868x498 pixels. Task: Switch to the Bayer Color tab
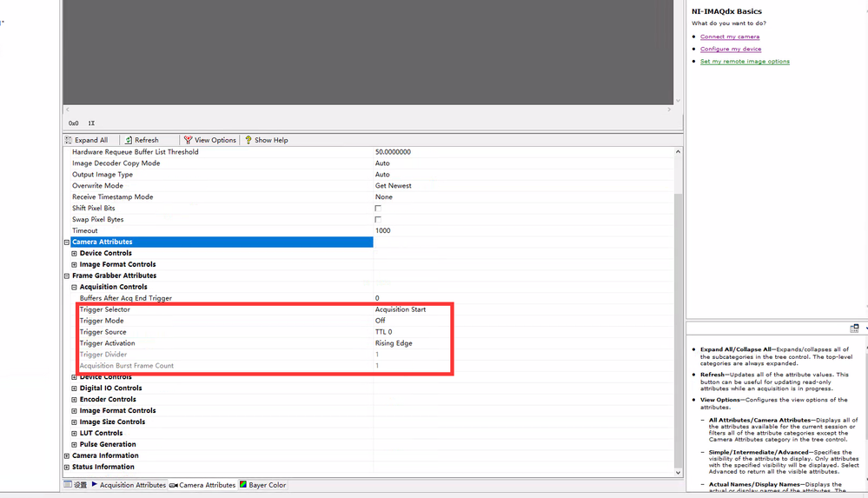pos(263,485)
